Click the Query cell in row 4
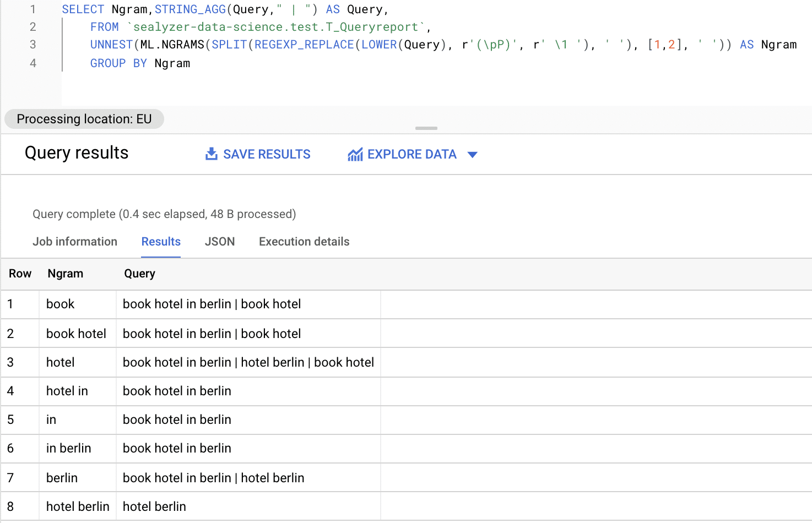 (248, 391)
